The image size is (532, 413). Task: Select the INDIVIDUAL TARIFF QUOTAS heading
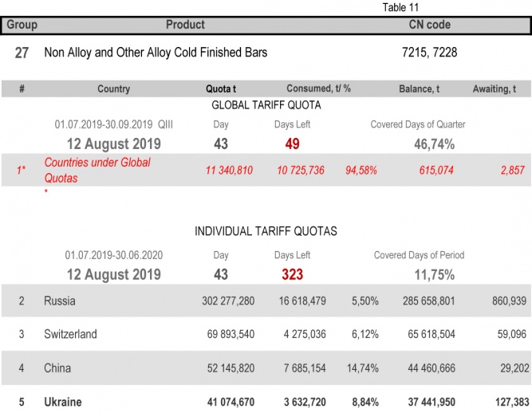(266, 231)
